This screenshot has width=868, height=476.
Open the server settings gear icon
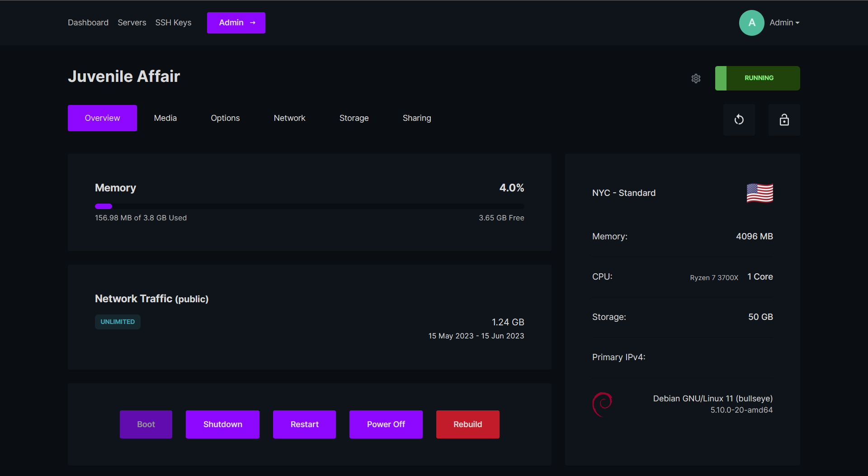click(x=696, y=78)
